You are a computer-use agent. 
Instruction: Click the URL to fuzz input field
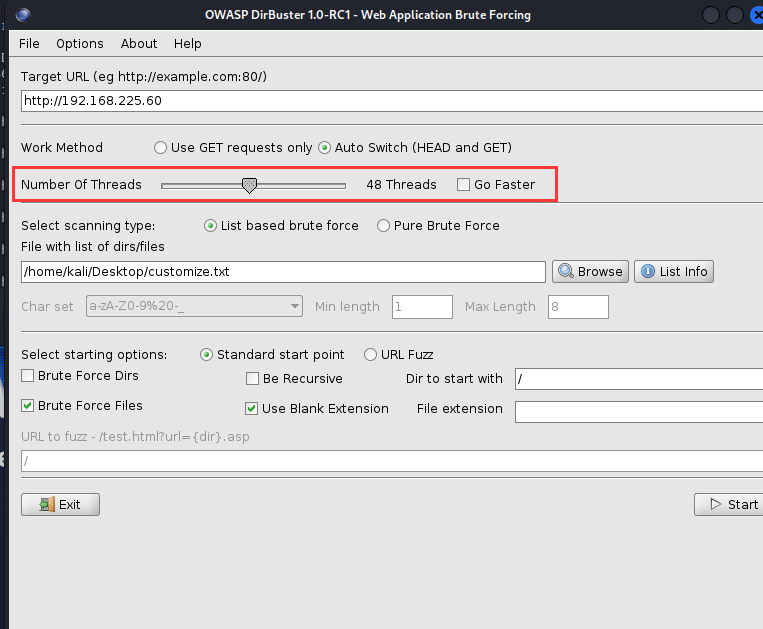coord(392,461)
